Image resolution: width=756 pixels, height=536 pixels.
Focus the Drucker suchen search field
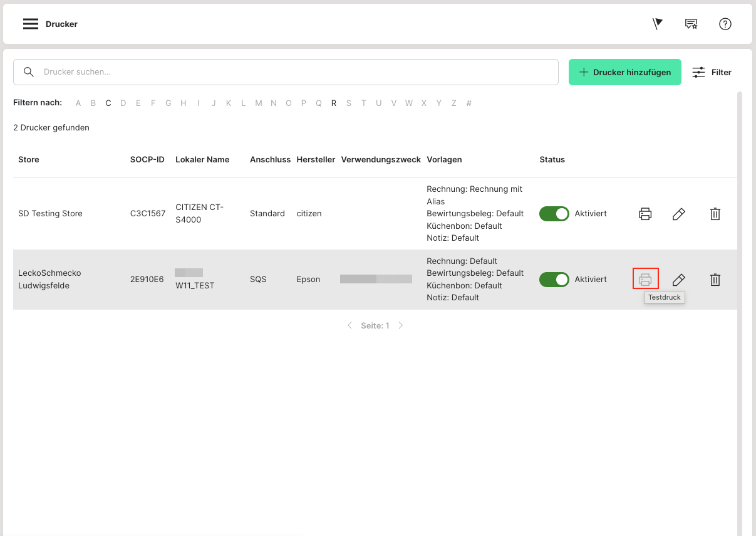coord(294,72)
